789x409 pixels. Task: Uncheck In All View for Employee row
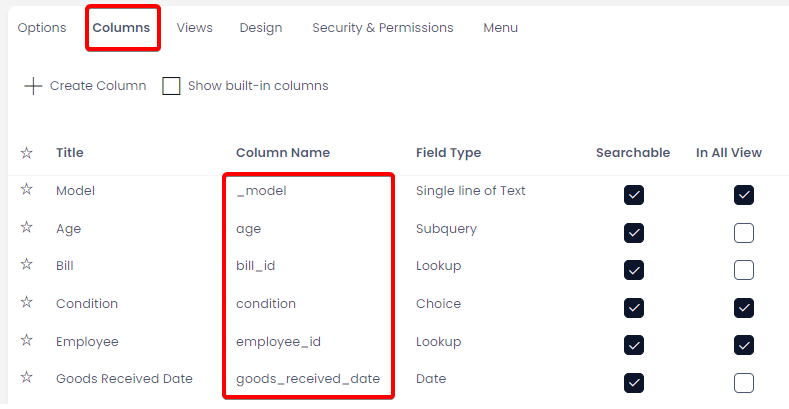coord(744,345)
